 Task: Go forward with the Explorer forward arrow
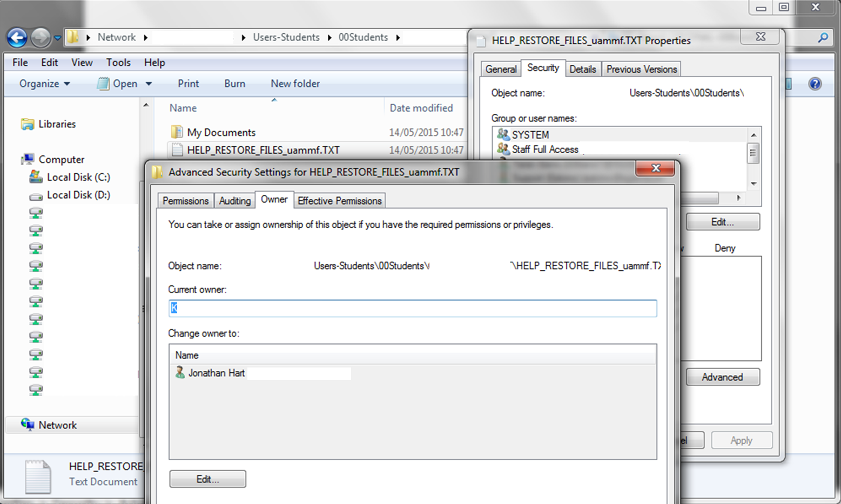41,37
